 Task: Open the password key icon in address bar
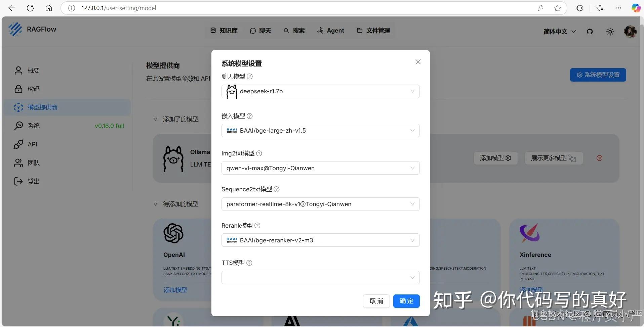point(540,8)
